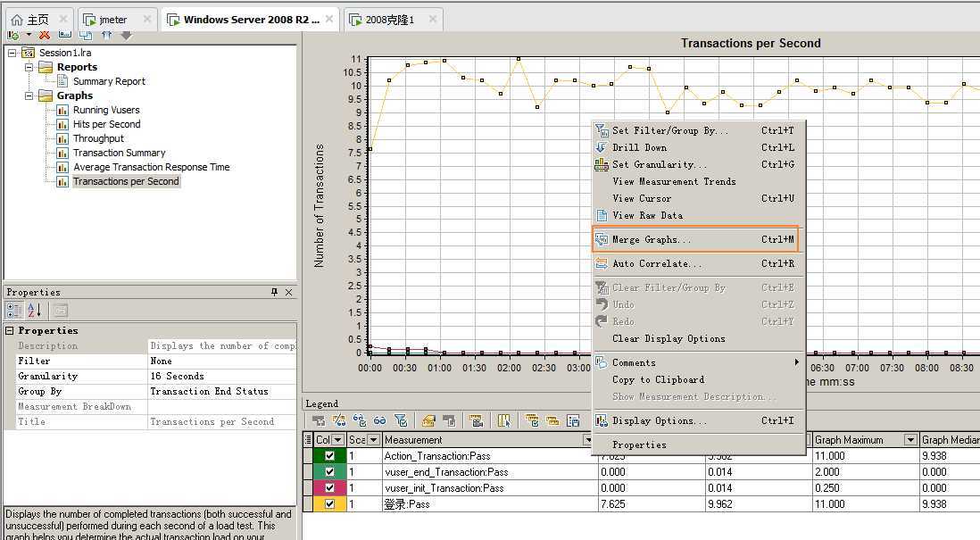
Task: Collapse the Reports folder node
Action: click(29, 67)
